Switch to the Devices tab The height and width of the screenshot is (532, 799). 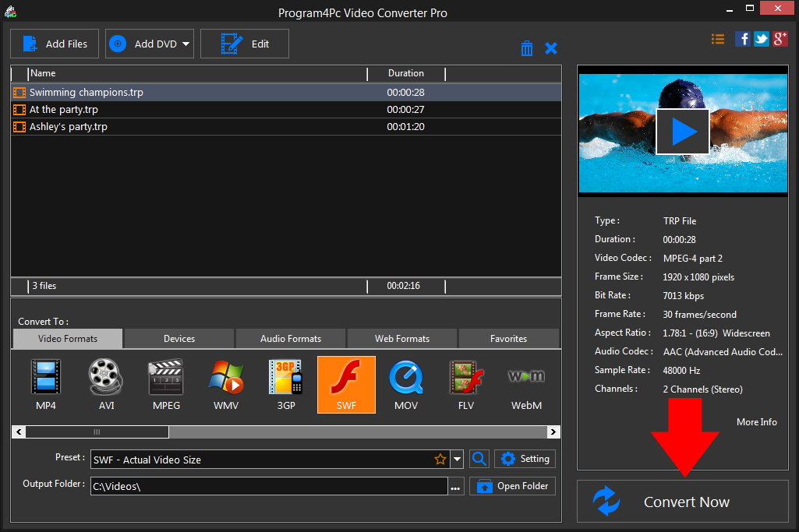coord(178,338)
